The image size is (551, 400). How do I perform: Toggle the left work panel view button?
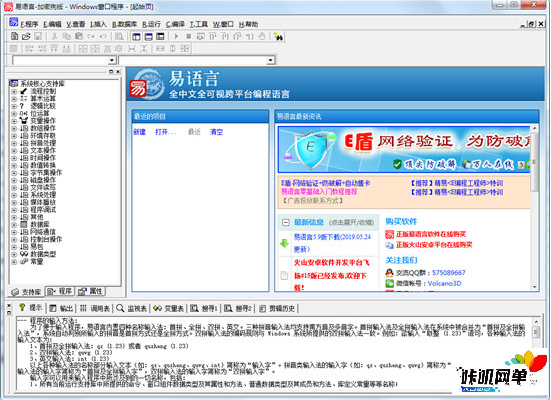[x=136, y=36]
